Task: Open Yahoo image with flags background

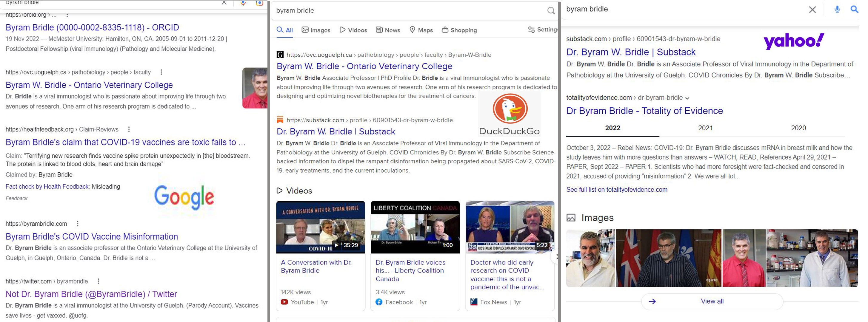Action: pyautogui.click(x=669, y=258)
